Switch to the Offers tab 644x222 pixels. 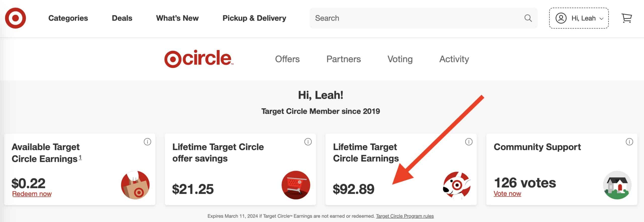tap(287, 59)
